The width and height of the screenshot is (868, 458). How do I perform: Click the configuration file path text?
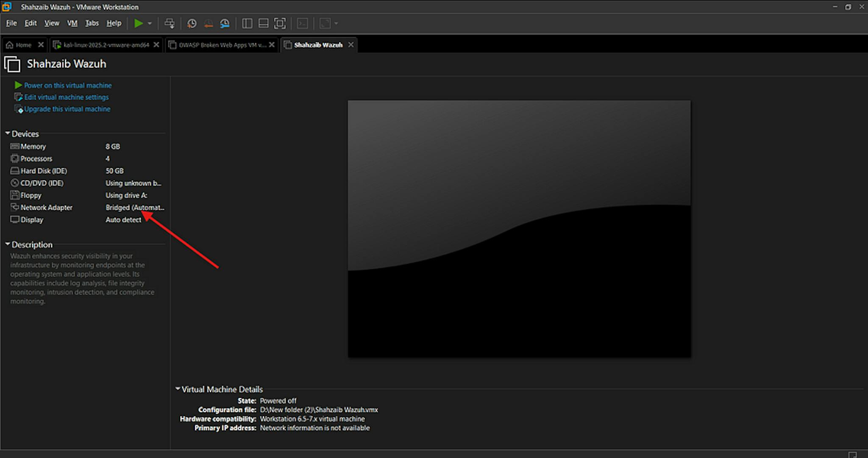(x=319, y=410)
